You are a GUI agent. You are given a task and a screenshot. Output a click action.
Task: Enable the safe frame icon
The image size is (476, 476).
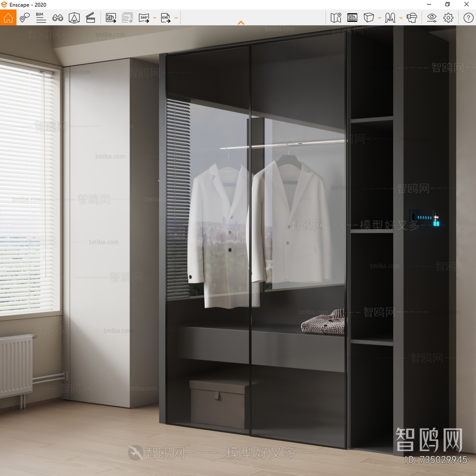74,18
